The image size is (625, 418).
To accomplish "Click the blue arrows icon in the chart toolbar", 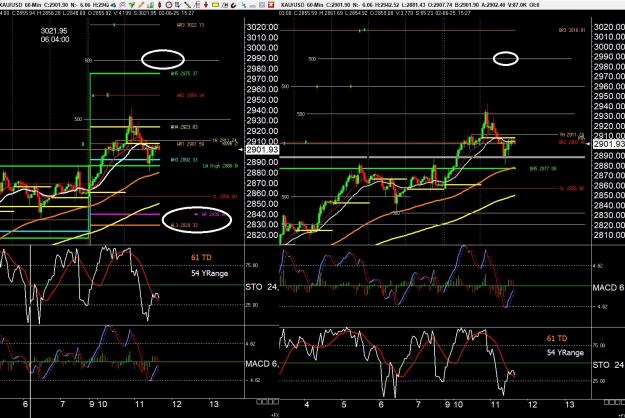I will pos(113,5).
